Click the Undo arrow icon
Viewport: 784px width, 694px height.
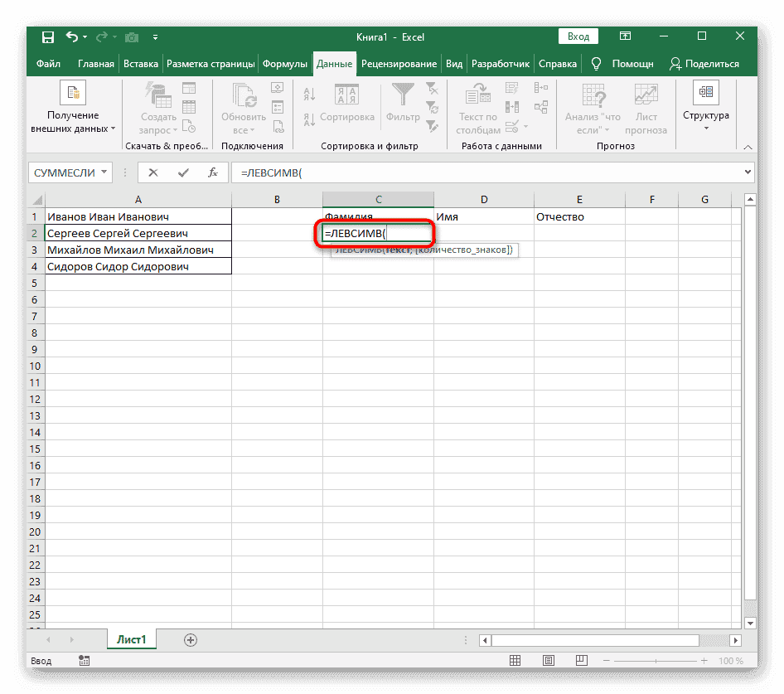[x=72, y=36]
